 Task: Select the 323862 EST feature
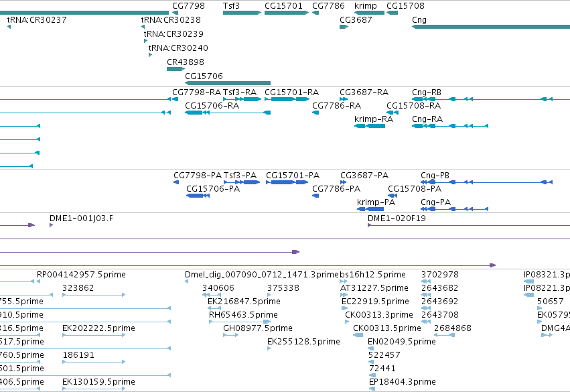94,295
